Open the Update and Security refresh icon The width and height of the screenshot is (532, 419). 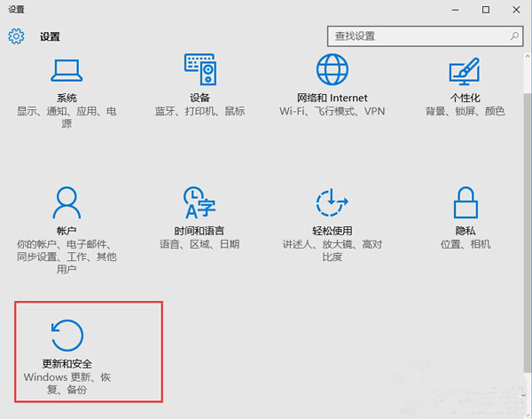[x=66, y=336]
